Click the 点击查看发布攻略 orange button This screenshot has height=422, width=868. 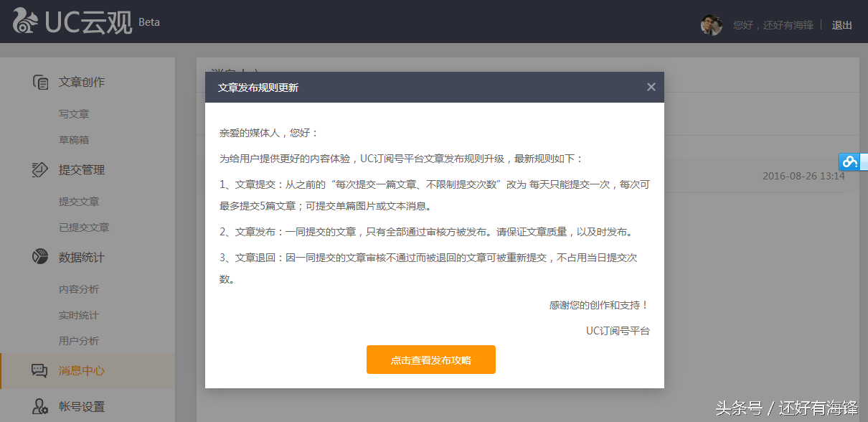(x=430, y=360)
